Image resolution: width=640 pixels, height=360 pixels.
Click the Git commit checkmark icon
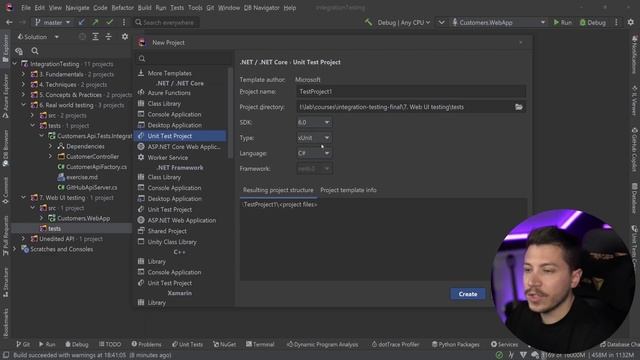(x=109, y=22)
